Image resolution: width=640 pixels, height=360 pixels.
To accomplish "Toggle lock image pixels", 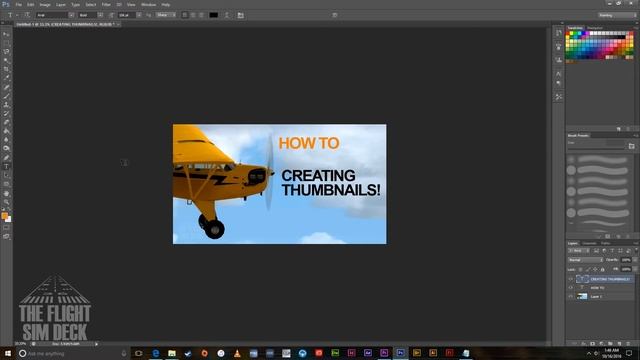I will tap(588, 269).
